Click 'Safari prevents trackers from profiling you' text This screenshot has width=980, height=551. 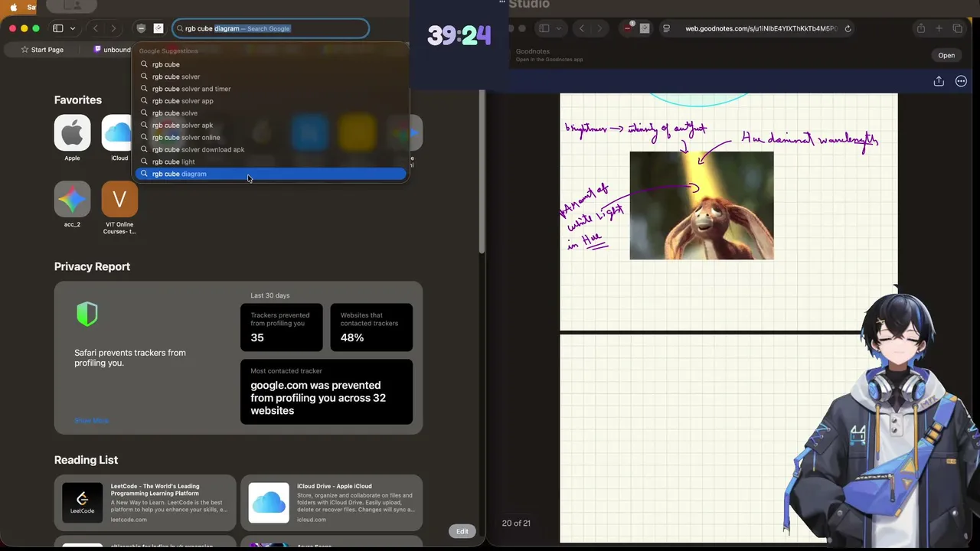[x=130, y=357]
